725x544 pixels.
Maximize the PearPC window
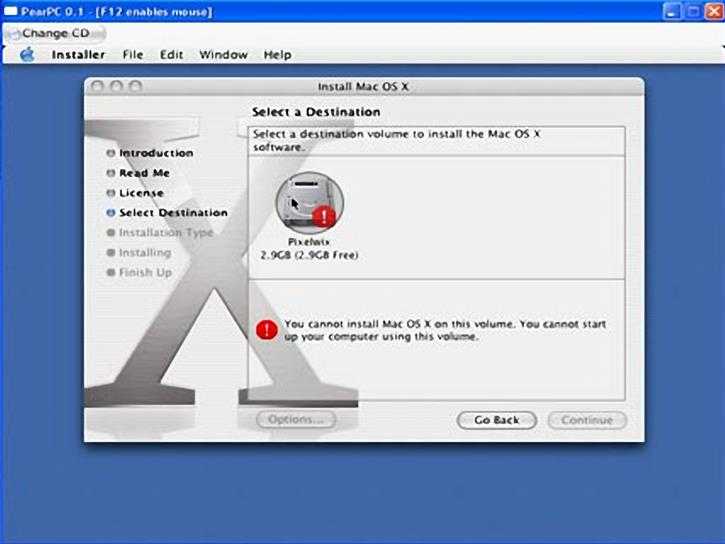tap(693, 12)
